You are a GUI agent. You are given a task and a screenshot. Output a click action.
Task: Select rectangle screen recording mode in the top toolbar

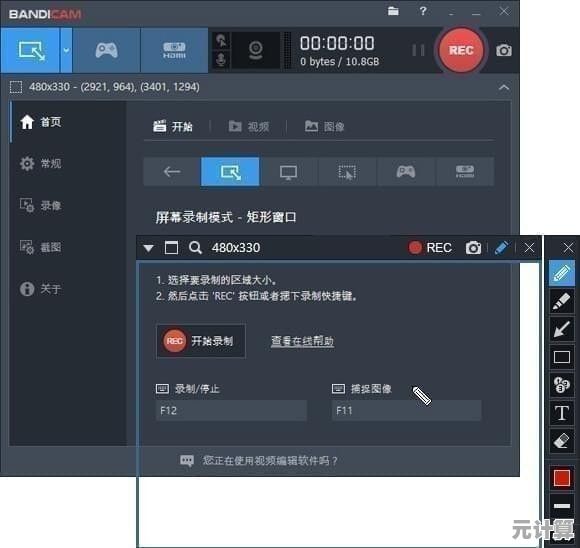tap(30, 50)
